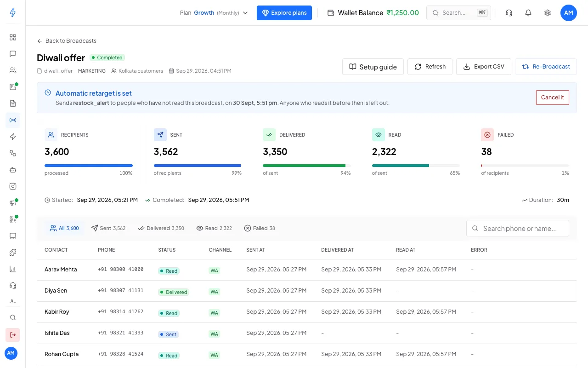Viewport: 588px width, 368px height.
Task: Click the Re-Broadcast button
Action: pyautogui.click(x=546, y=67)
